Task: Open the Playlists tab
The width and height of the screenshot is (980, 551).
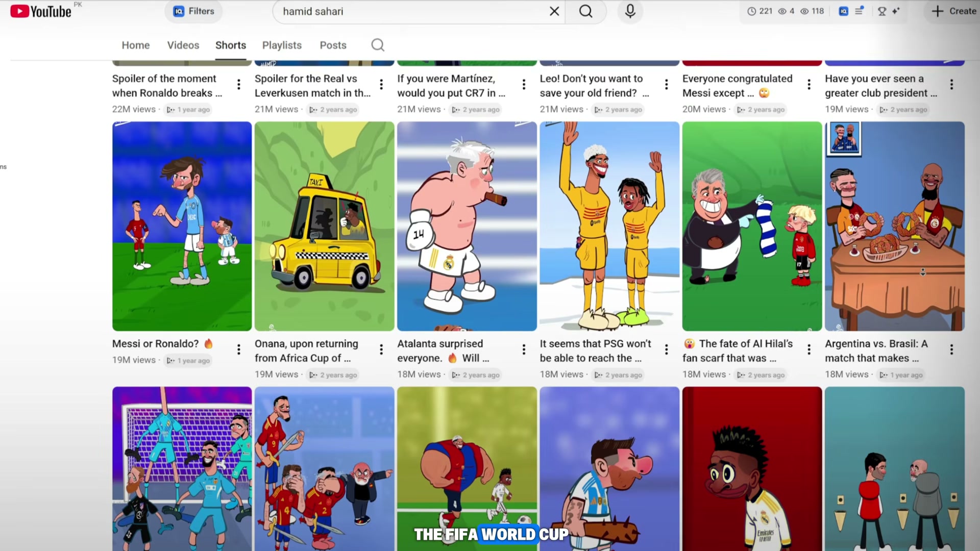Action: 282,45
